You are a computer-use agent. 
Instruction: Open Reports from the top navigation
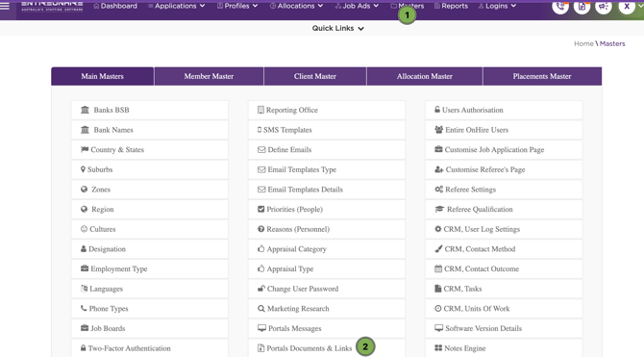click(x=451, y=6)
